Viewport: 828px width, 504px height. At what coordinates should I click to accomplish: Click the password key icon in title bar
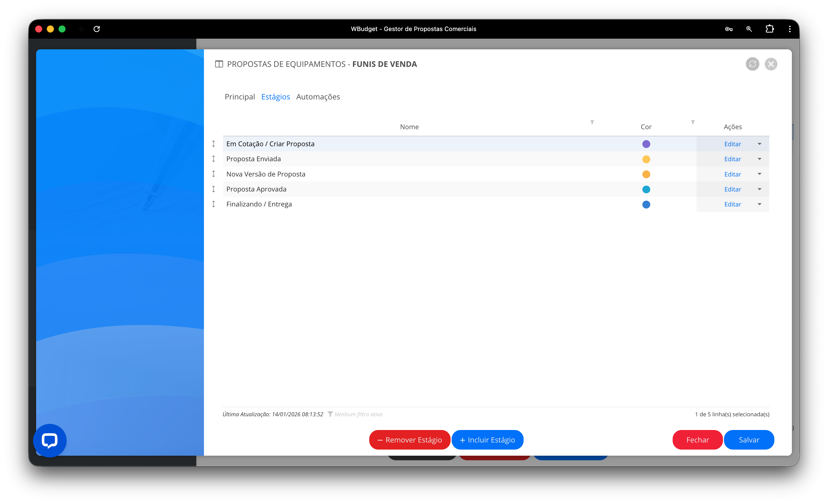[729, 29]
